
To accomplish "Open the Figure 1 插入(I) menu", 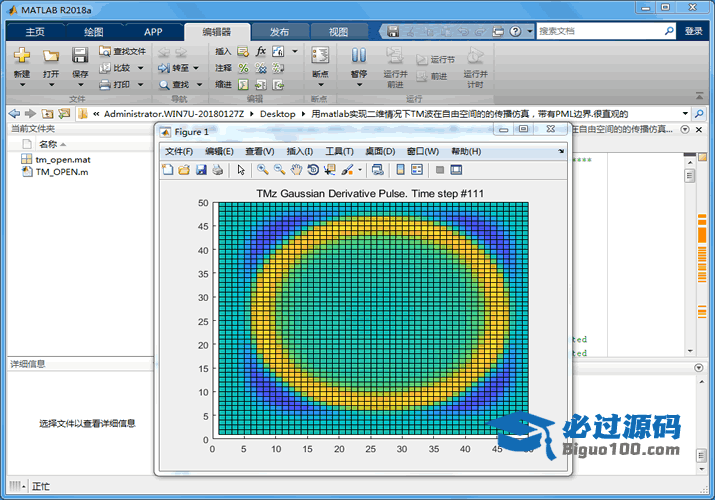I will (x=299, y=151).
